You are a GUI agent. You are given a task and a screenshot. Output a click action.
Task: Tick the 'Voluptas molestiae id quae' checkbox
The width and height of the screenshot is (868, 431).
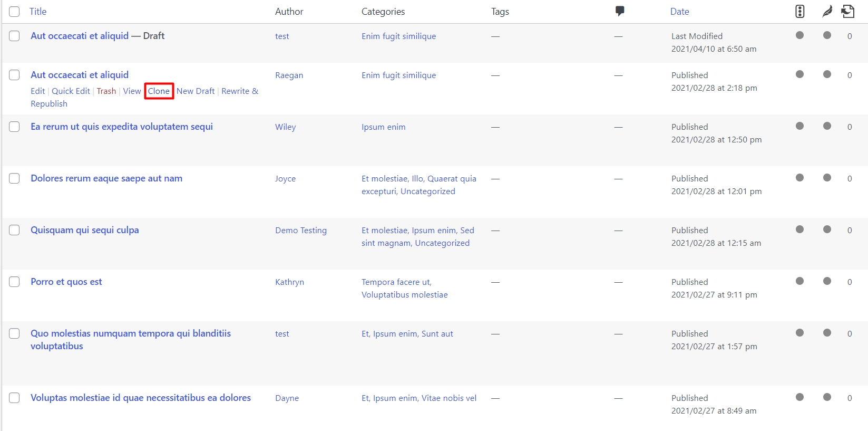pos(14,398)
